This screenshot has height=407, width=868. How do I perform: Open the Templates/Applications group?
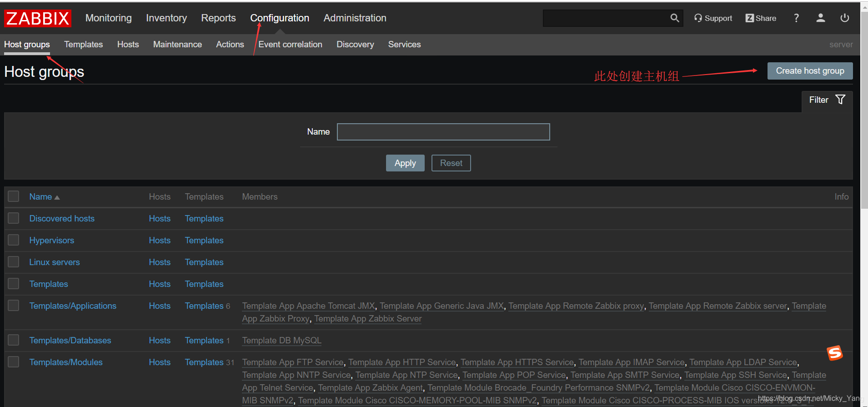click(x=73, y=306)
